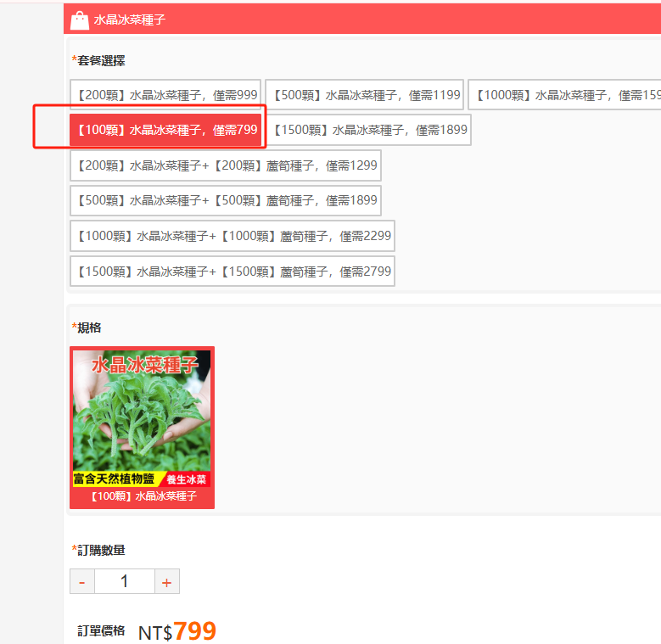Choose the 1000顆 package priced 1599
The height and width of the screenshot is (644, 661).
coord(564,95)
